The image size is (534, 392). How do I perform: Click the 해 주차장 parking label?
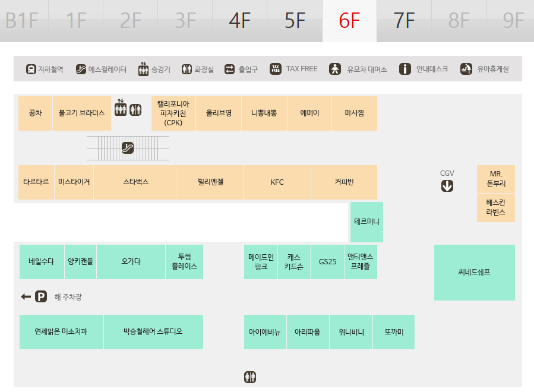point(68,297)
